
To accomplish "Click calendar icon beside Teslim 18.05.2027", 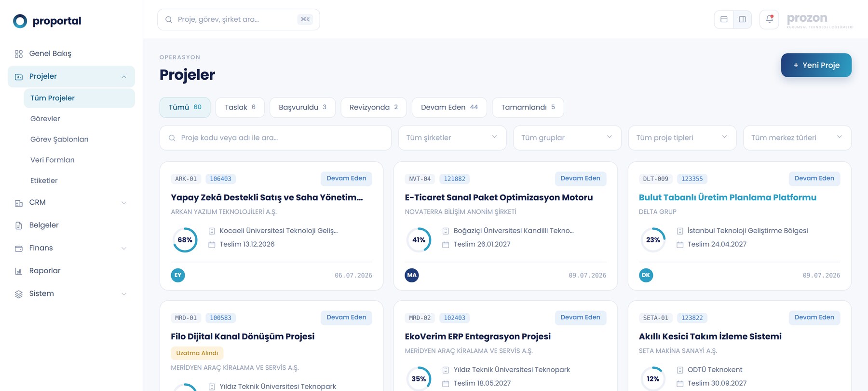I will point(446,384).
